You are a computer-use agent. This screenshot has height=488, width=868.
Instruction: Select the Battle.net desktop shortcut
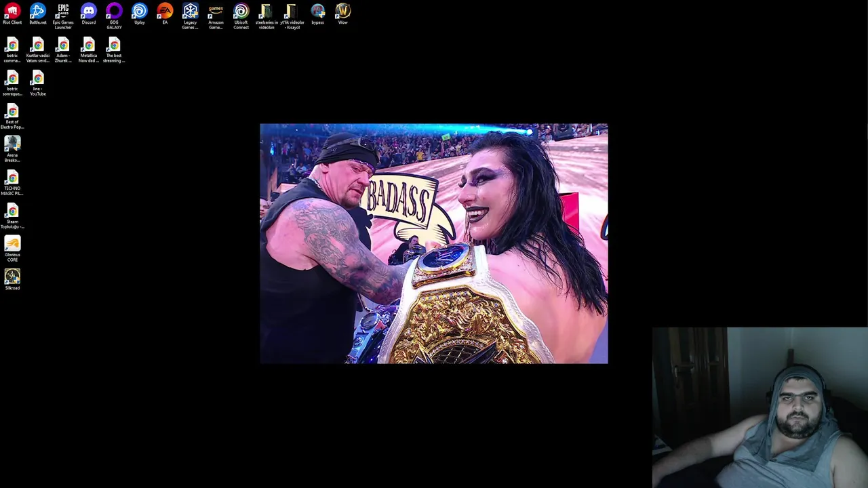coord(38,14)
